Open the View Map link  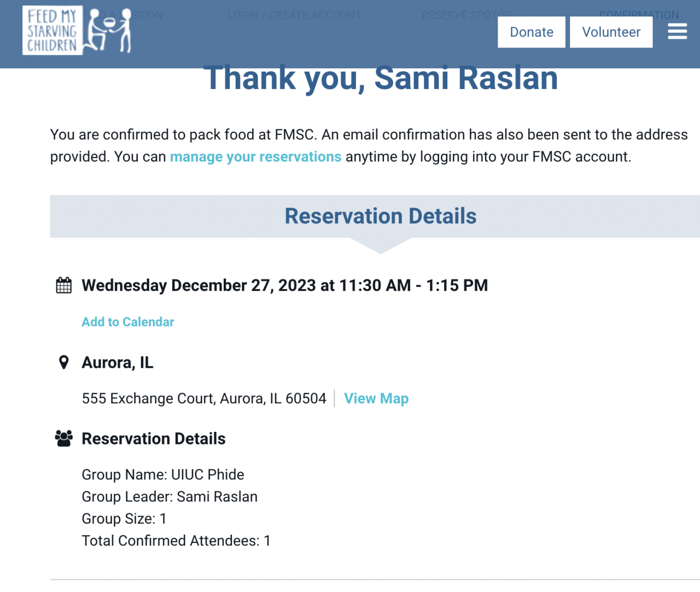point(376,398)
